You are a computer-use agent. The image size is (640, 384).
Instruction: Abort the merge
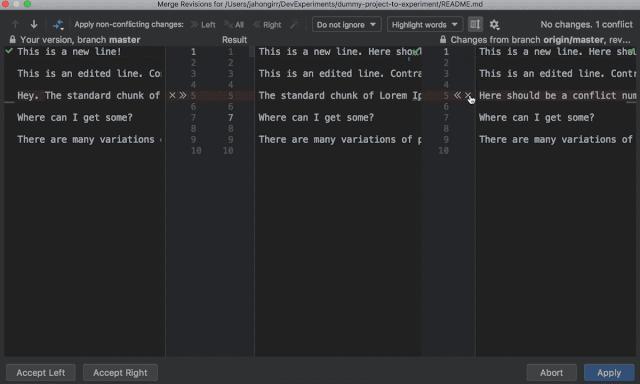(x=551, y=373)
